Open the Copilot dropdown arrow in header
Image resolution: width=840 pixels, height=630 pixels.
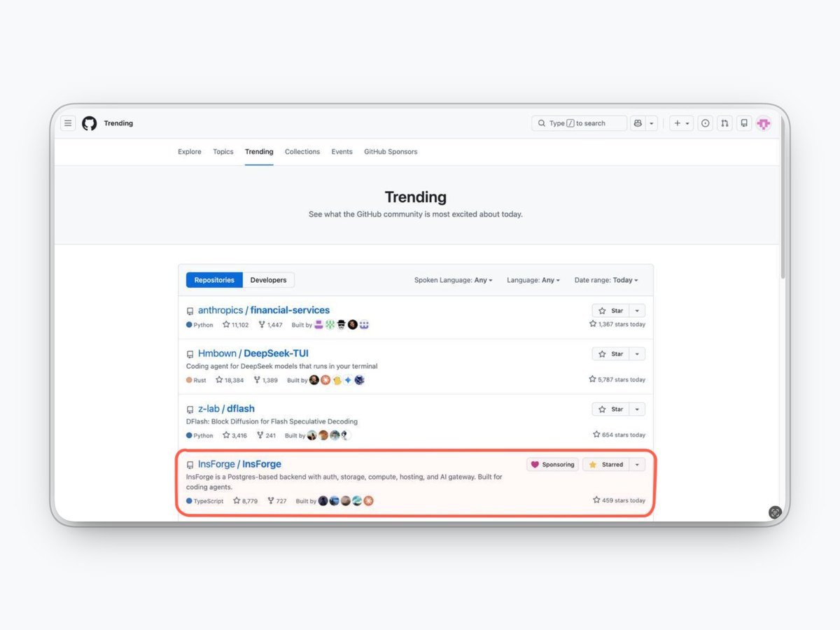(652, 123)
